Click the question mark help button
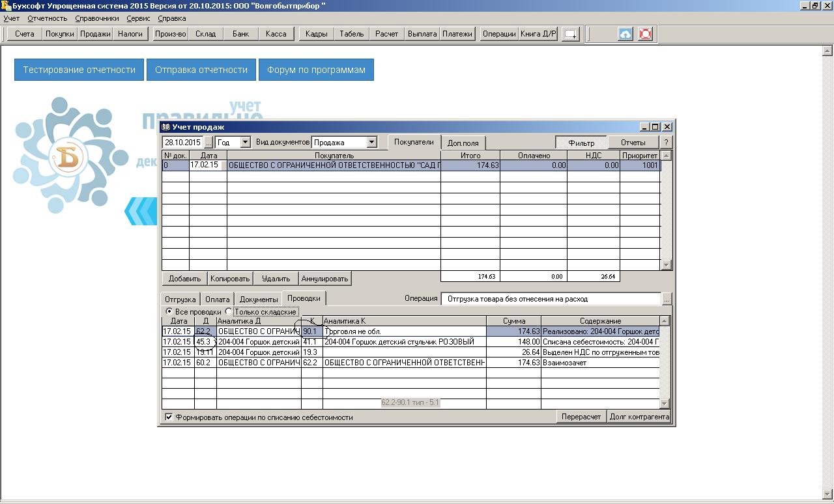Screen dimensions: 834x504 pos(666,142)
